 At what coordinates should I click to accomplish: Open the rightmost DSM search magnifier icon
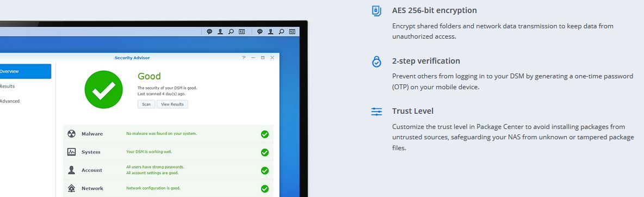281,31
